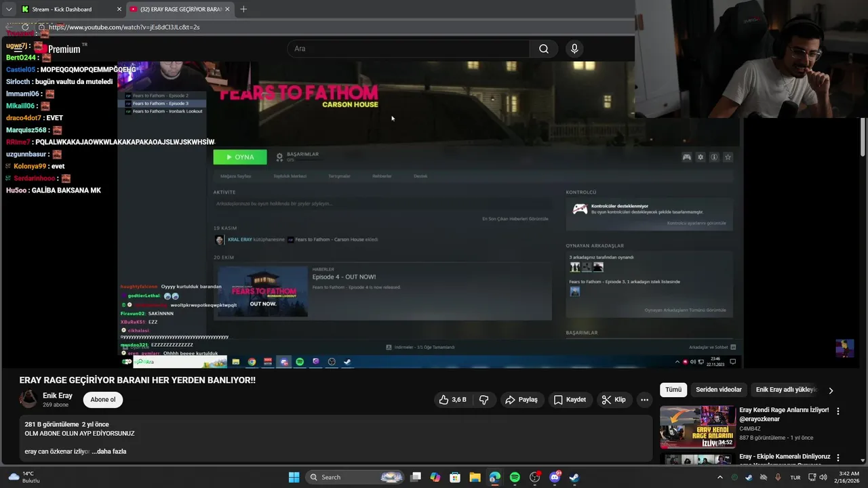The width and height of the screenshot is (868, 488).
Task: Activate voice search microphone icon
Action: pyautogui.click(x=574, y=49)
